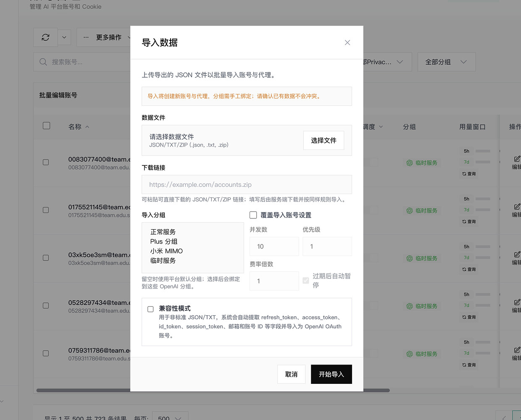The image size is (521, 420).
Task: Click the 5h usage bar in 0083077400 row
Action: pyautogui.click(x=483, y=151)
